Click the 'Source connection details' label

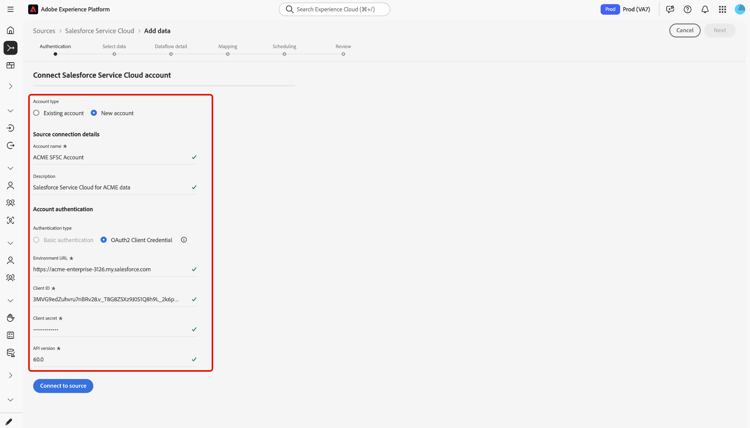coord(66,134)
